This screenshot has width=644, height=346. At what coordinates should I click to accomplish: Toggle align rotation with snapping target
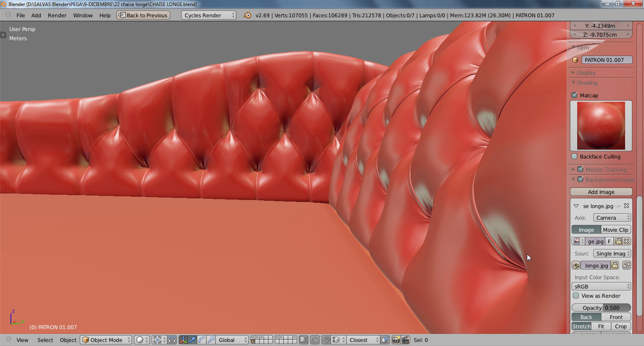(x=385, y=340)
